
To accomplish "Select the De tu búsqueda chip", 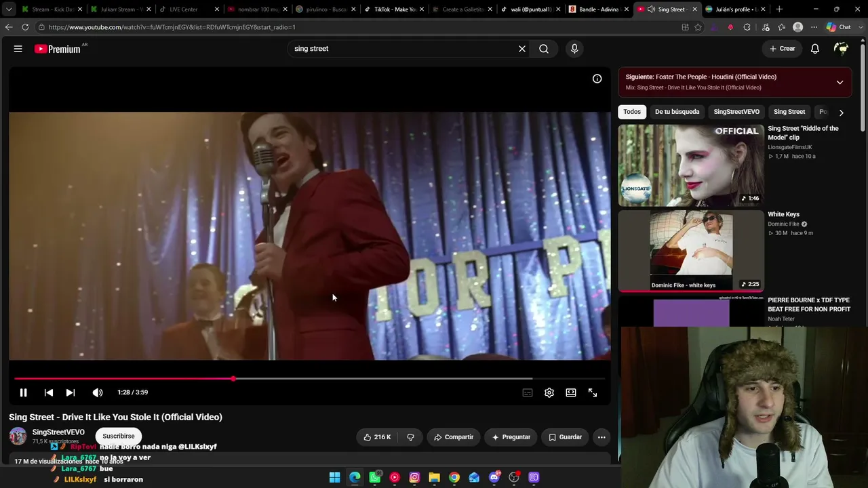I will coord(677,112).
